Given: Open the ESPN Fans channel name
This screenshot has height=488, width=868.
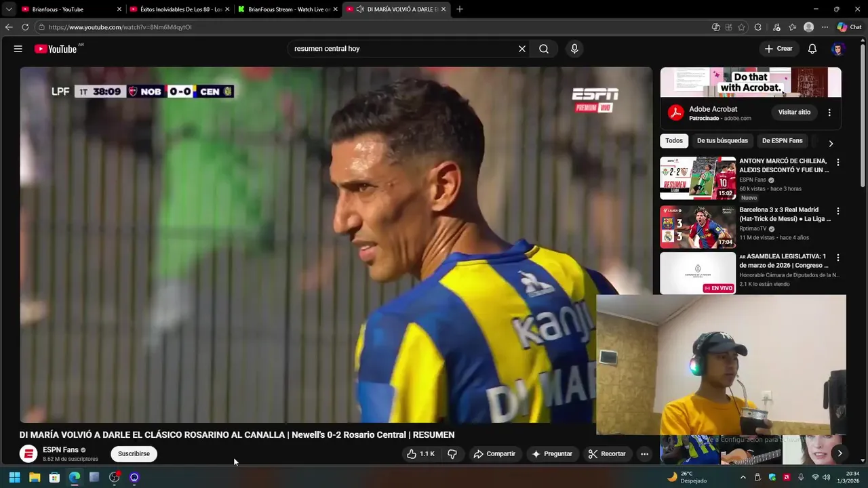Looking at the screenshot, I should tap(61, 450).
